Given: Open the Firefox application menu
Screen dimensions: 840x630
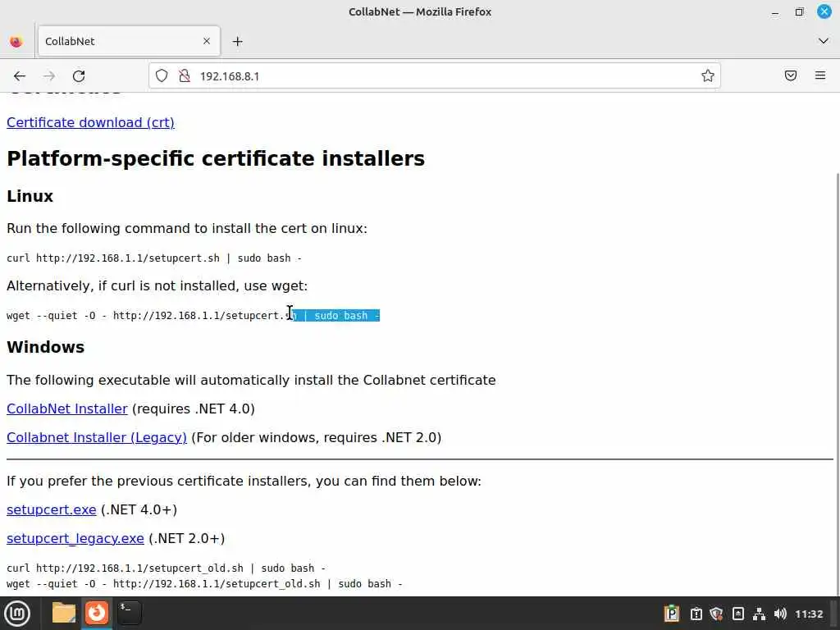Looking at the screenshot, I should point(820,75).
